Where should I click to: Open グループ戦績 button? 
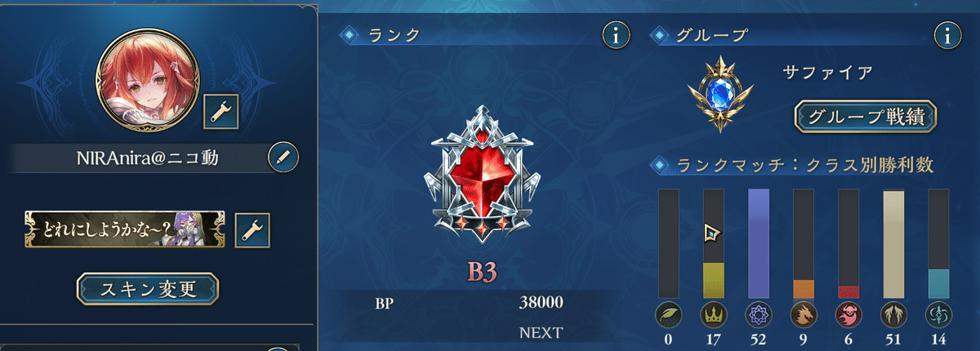pyautogui.click(x=865, y=116)
